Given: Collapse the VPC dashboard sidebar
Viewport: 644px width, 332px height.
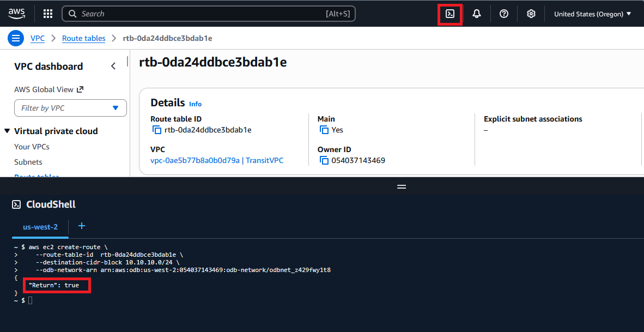Looking at the screenshot, I should [113, 67].
